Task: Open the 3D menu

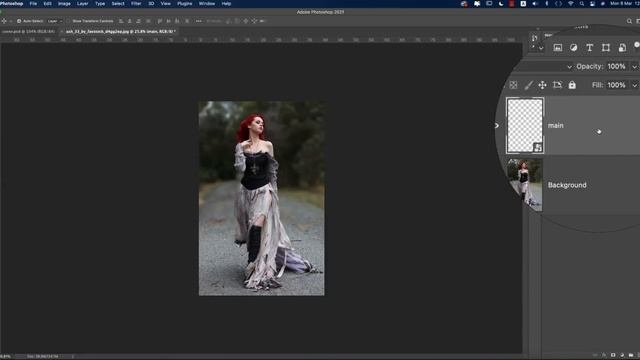Action: 151,4
